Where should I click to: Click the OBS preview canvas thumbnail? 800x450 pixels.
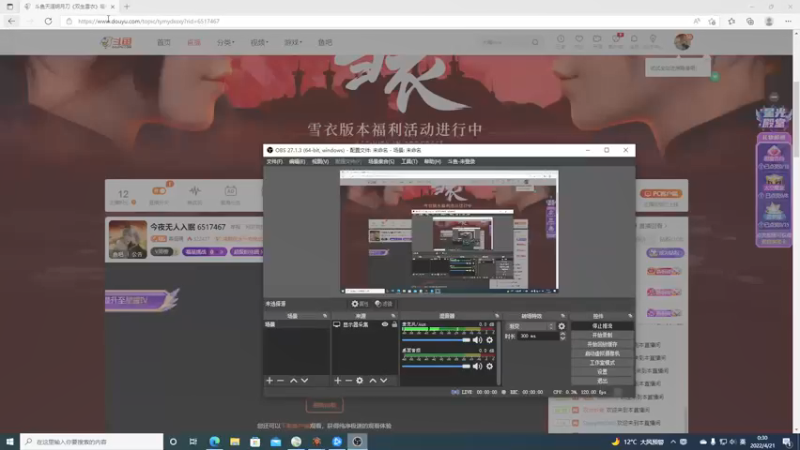pos(449,232)
